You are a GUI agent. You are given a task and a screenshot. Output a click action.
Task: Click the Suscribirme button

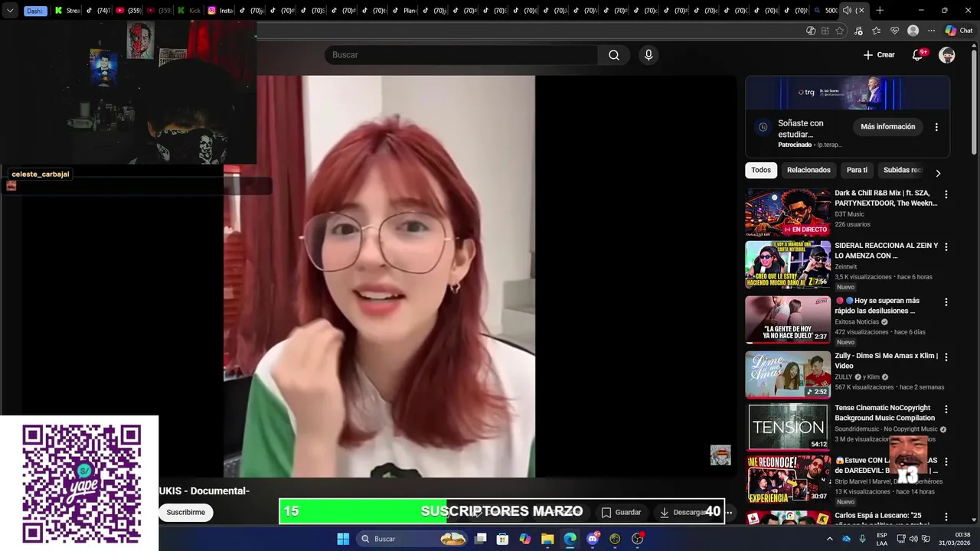click(186, 513)
